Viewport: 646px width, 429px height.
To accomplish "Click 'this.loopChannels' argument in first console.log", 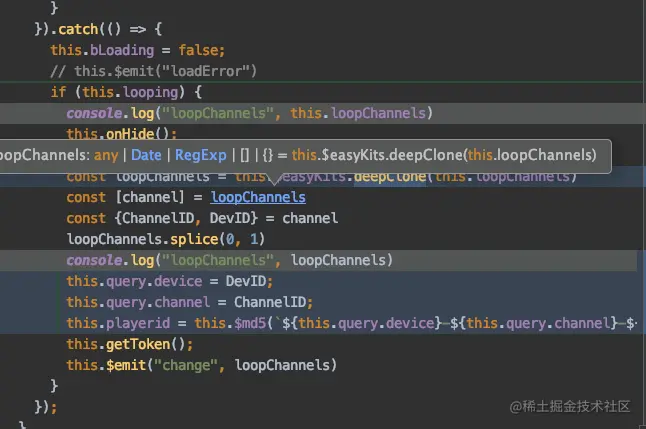I will tap(358, 113).
